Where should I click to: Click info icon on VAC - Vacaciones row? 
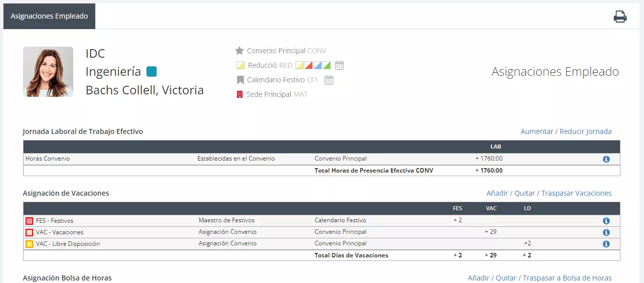606,232
